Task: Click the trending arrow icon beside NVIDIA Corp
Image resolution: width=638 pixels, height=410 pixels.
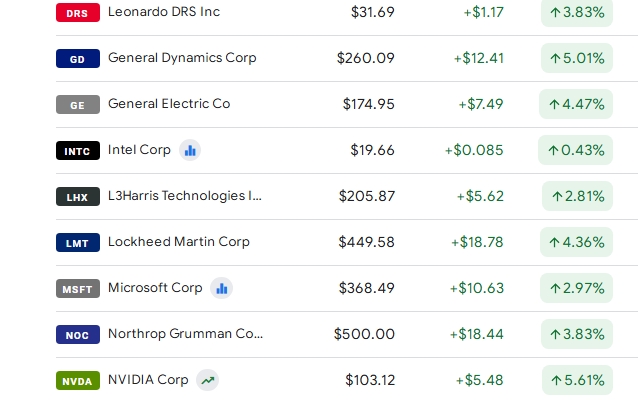Action: click(208, 380)
